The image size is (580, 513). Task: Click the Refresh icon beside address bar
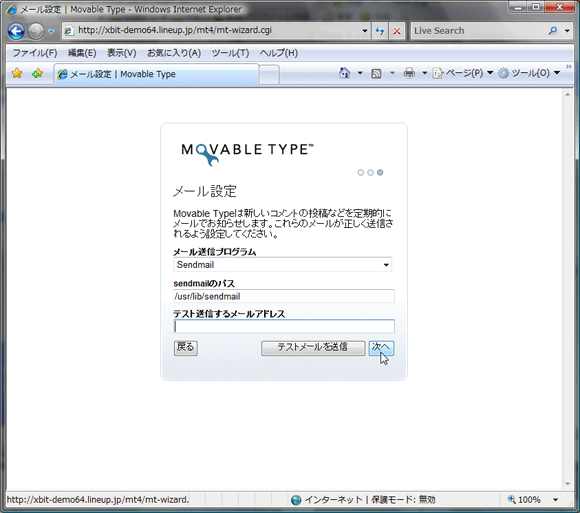click(x=380, y=31)
